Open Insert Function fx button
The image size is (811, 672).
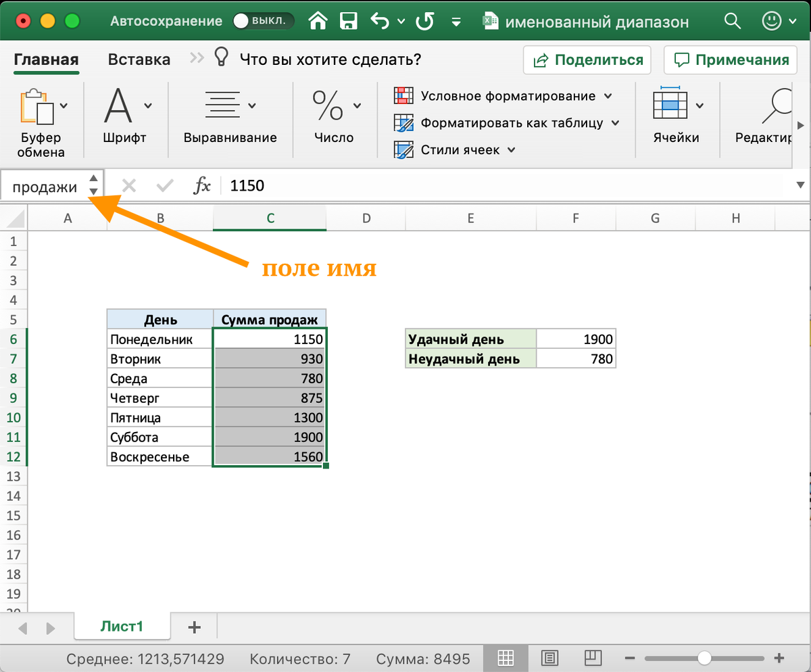(202, 186)
